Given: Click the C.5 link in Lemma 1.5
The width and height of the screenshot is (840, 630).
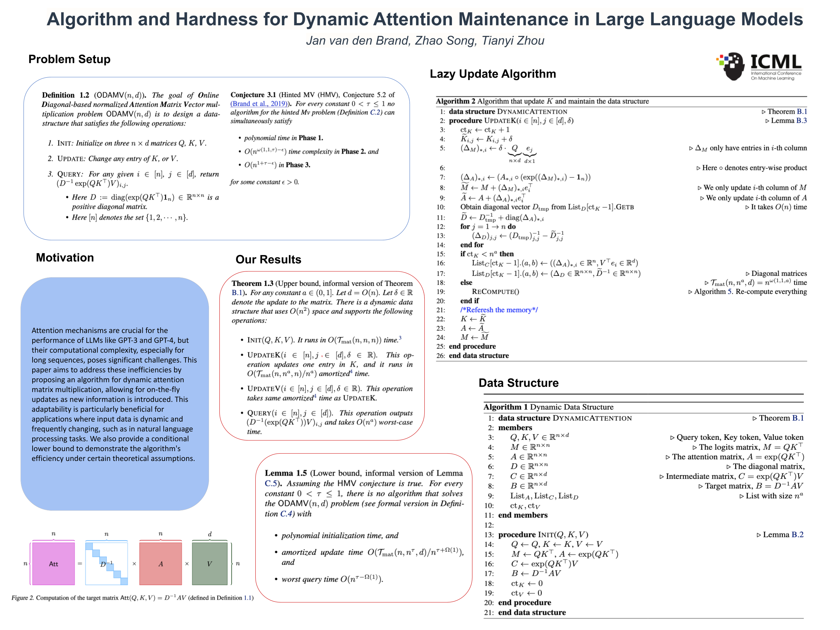Looking at the screenshot, I should click(271, 484).
